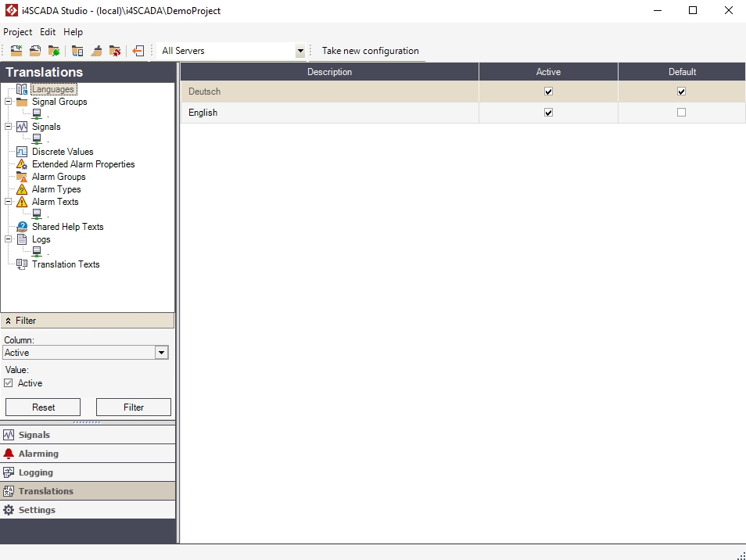The height and width of the screenshot is (560, 746).
Task: Toggle the Active filter value checkbox
Action: tap(9, 383)
